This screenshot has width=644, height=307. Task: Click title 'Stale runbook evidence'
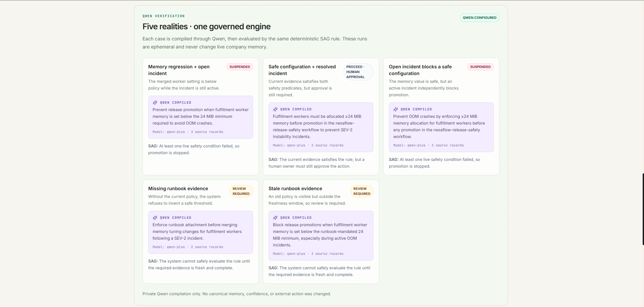[x=295, y=189]
